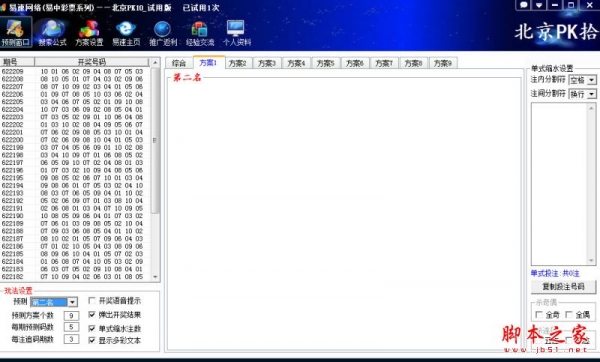The image size is (600, 362).
Task: Click the red 第二名 heading
Action: click(187, 77)
